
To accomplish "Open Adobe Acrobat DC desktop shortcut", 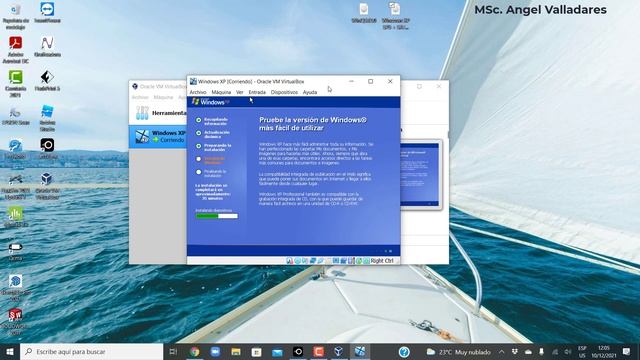I will pos(16,49).
